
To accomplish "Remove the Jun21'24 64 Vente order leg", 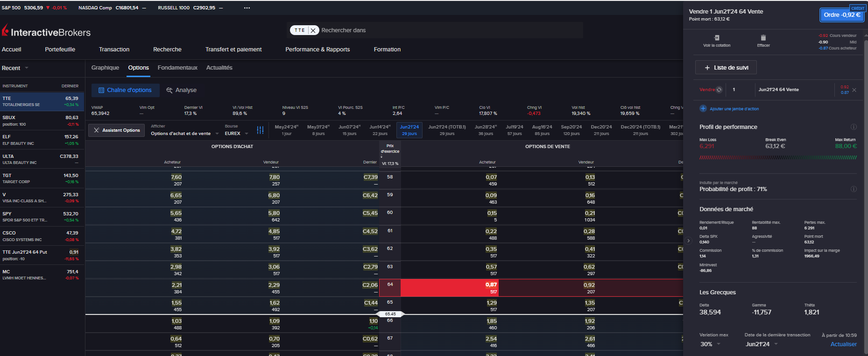I will (x=854, y=90).
